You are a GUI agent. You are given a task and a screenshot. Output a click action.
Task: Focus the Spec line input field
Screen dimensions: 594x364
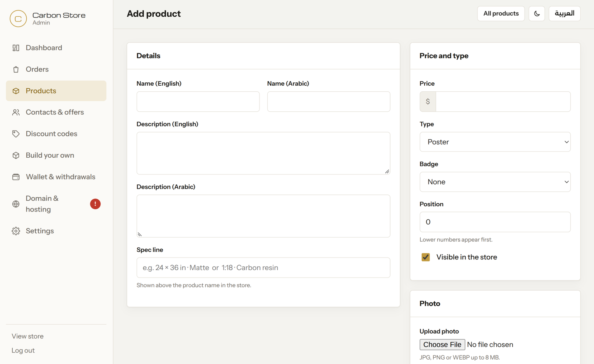tap(263, 268)
